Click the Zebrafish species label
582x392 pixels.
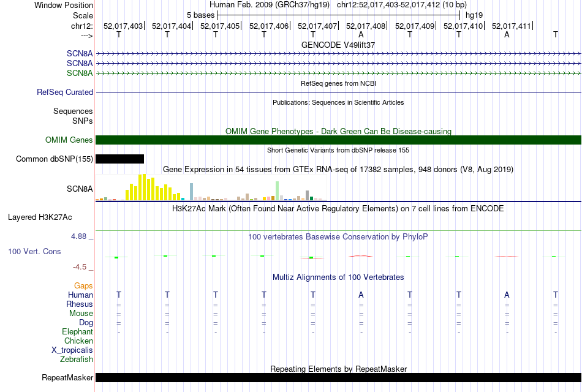click(77, 359)
